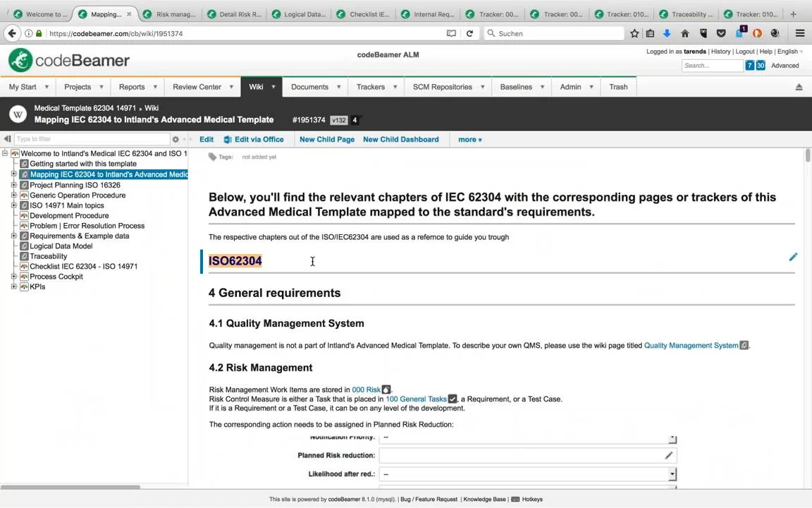Click the pencil edit icon beside ISO62304 heading
This screenshot has height=508, width=812.
(793, 257)
